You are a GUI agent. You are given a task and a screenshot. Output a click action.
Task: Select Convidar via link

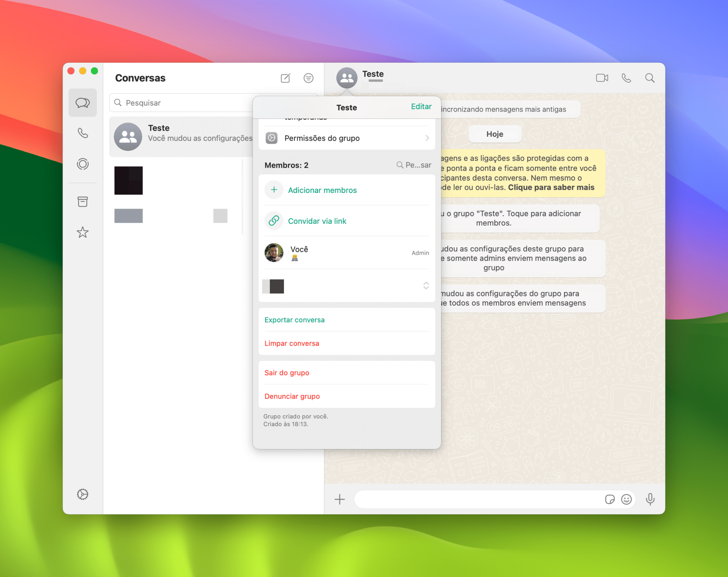(317, 221)
